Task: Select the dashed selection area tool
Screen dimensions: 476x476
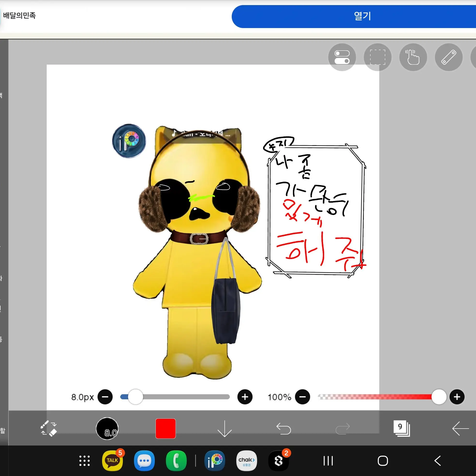Action: pyautogui.click(x=378, y=57)
